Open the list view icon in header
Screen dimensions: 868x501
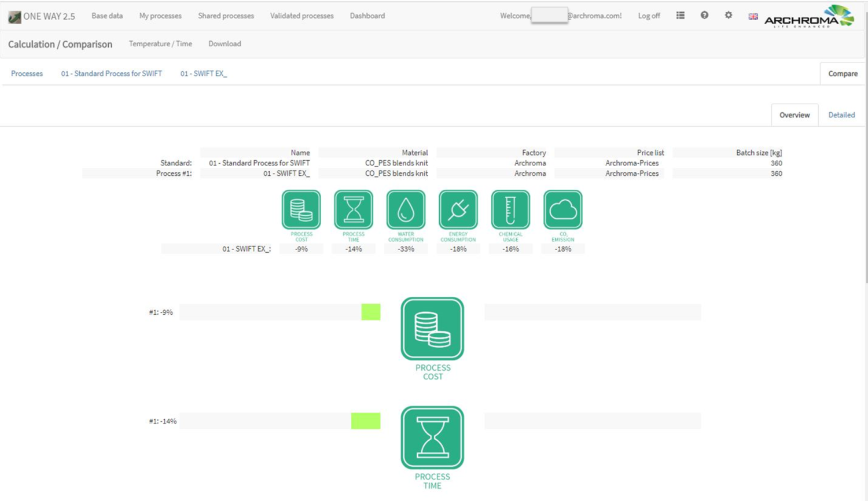pos(681,16)
